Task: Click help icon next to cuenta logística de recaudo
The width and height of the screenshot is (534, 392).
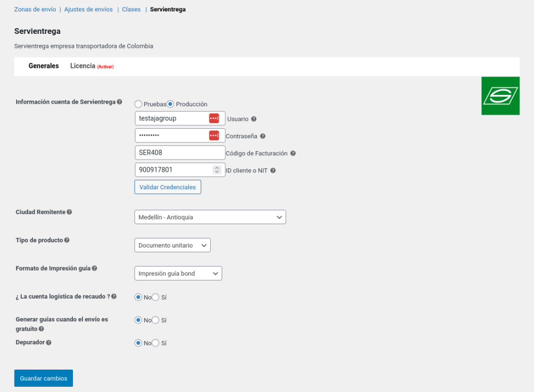Action: coord(114,297)
